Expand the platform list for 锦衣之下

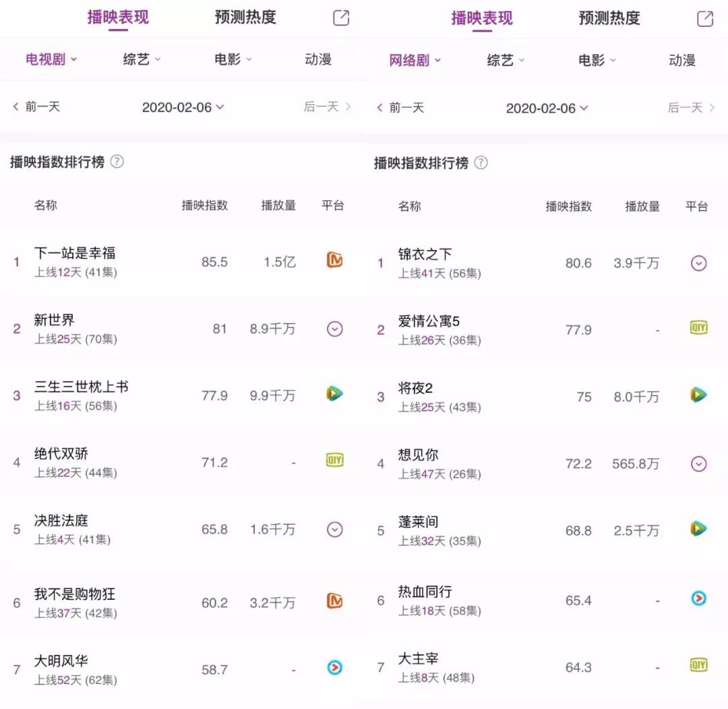point(698,263)
